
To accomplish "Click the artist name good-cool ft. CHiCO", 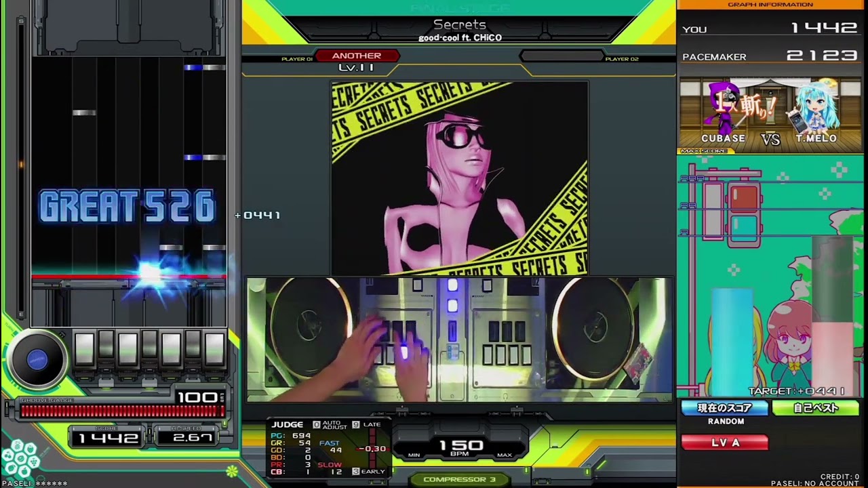I will [x=460, y=38].
